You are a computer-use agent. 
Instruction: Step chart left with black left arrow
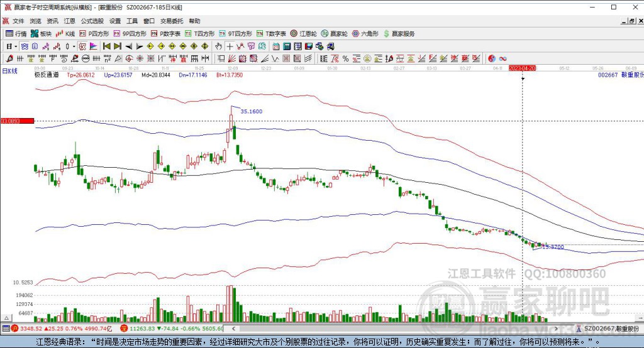(128, 46)
